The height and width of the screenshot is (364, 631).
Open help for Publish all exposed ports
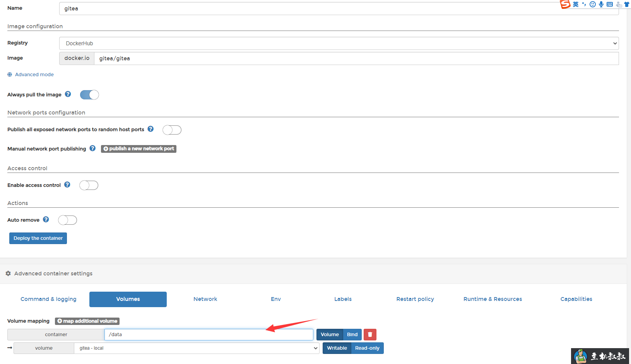click(x=150, y=129)
